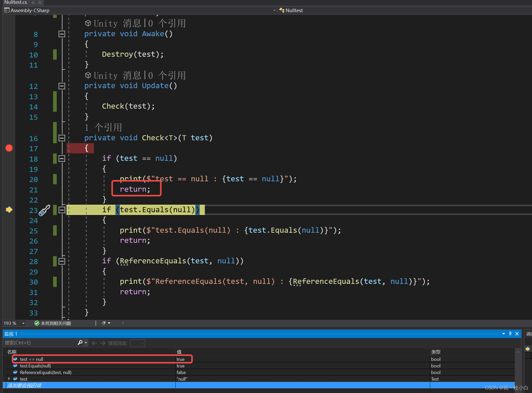The width and height of the screenshot is (532, 393).
Task: Click the cube icon of test == null watch row
Action: pyautogui.click(x=15, y=359)
